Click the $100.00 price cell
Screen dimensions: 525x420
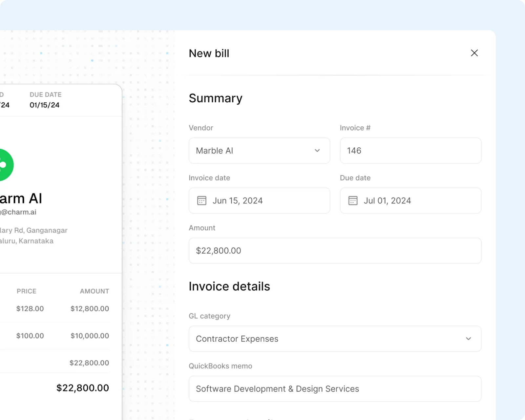(30, 336)
